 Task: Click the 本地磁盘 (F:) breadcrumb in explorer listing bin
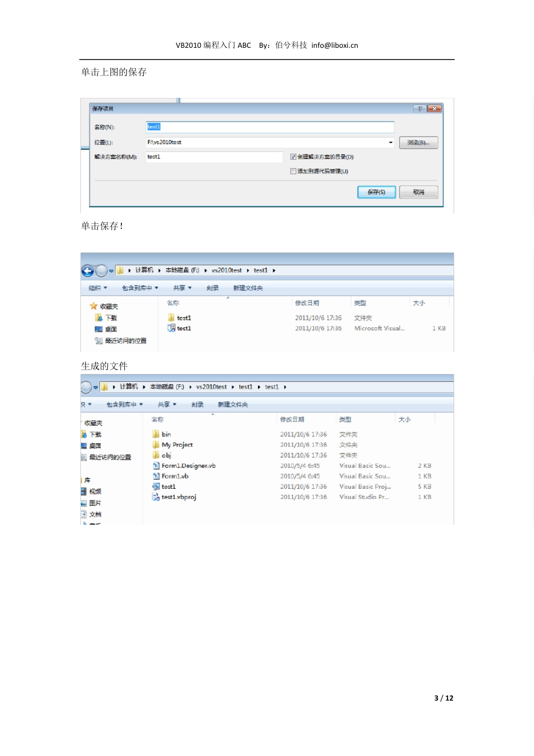pos(167,387)
